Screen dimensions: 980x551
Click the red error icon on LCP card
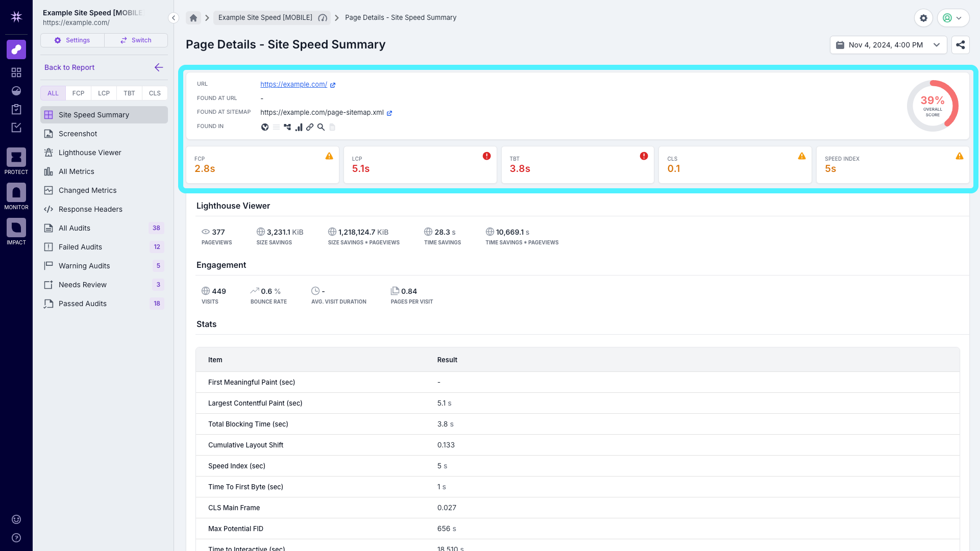click(x=487, y=156)
